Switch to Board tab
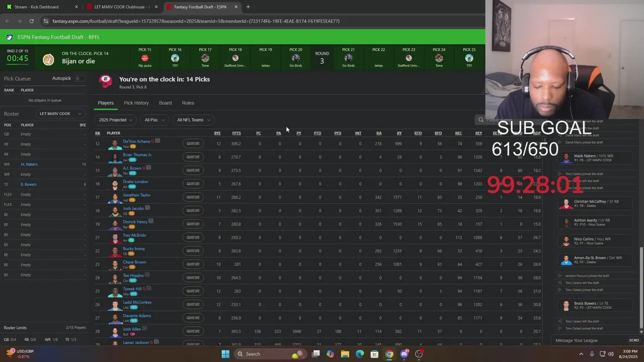The width and height of the screenshot is (644, 362). tap(166, 103)
